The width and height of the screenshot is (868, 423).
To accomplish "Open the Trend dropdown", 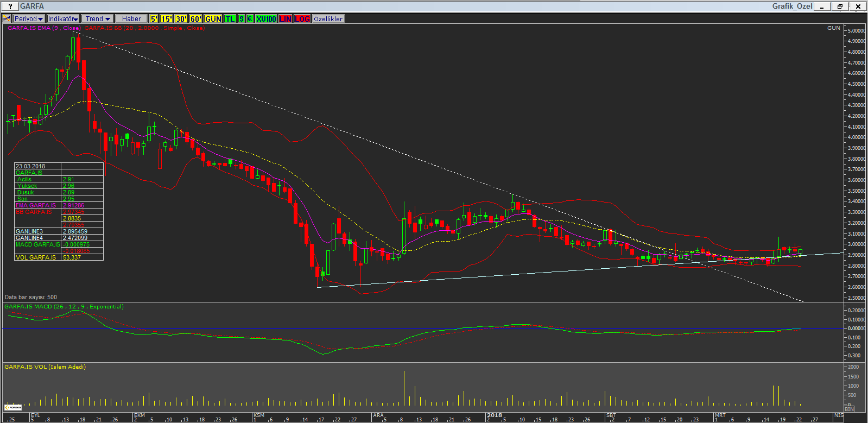I will coord(97,19).
